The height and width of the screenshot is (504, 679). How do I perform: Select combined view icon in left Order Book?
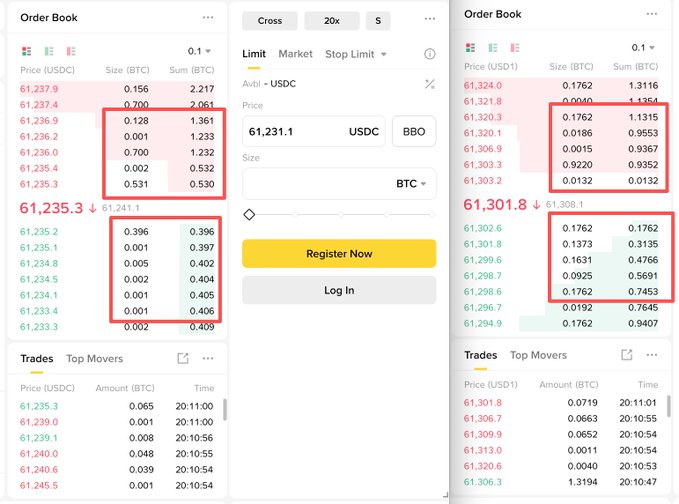pyautogui.click(x=26, y=51)
